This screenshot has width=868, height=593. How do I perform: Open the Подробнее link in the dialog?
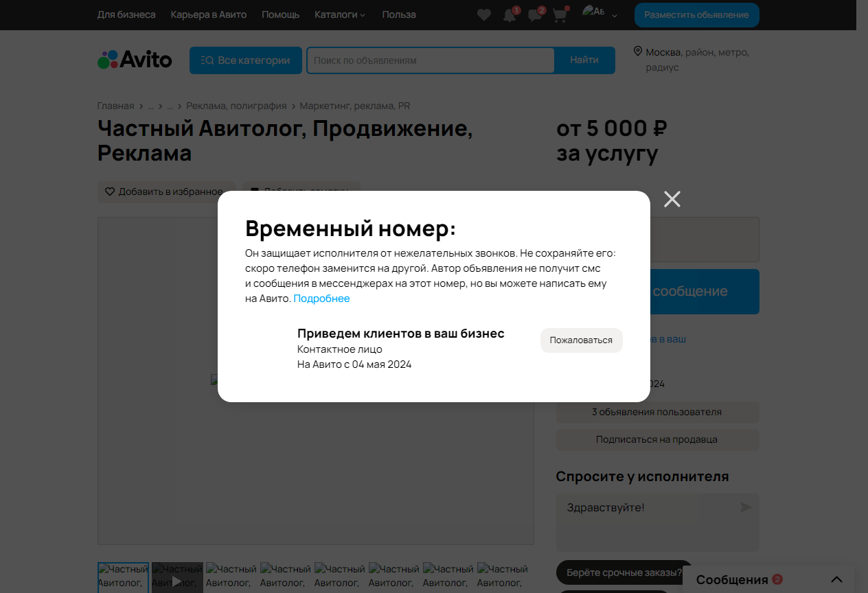click(321, 299)
